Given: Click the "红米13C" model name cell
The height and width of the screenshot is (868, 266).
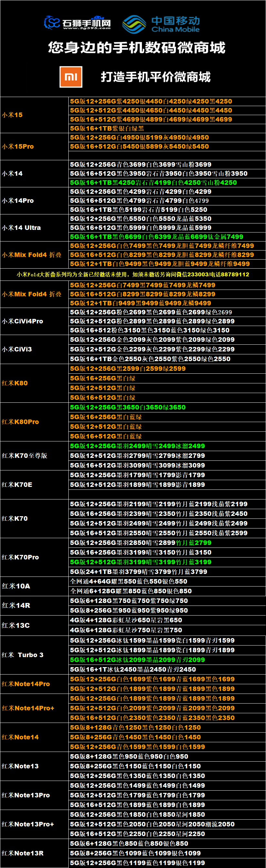Looking at the screenshot, I should tap(34, 626).
